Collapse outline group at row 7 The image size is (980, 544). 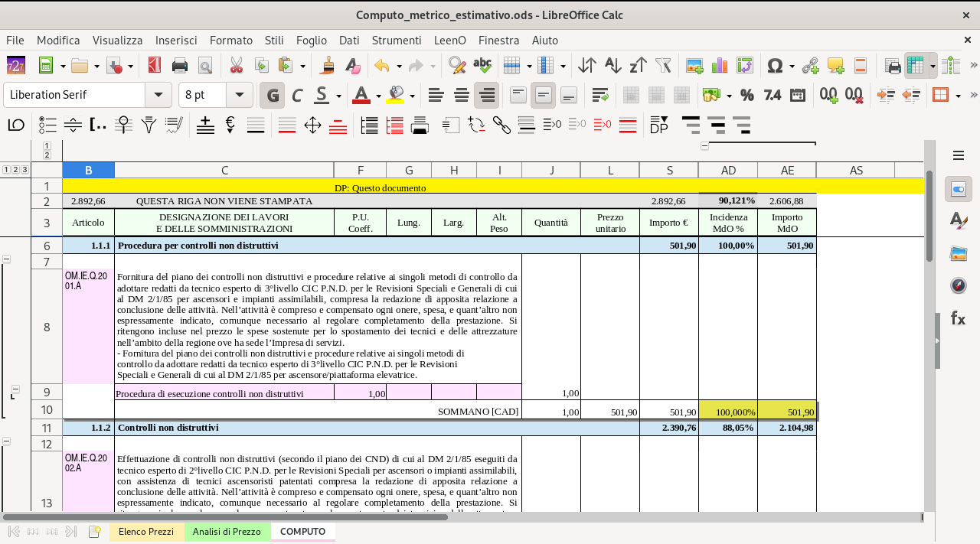(x=7, y=259)
